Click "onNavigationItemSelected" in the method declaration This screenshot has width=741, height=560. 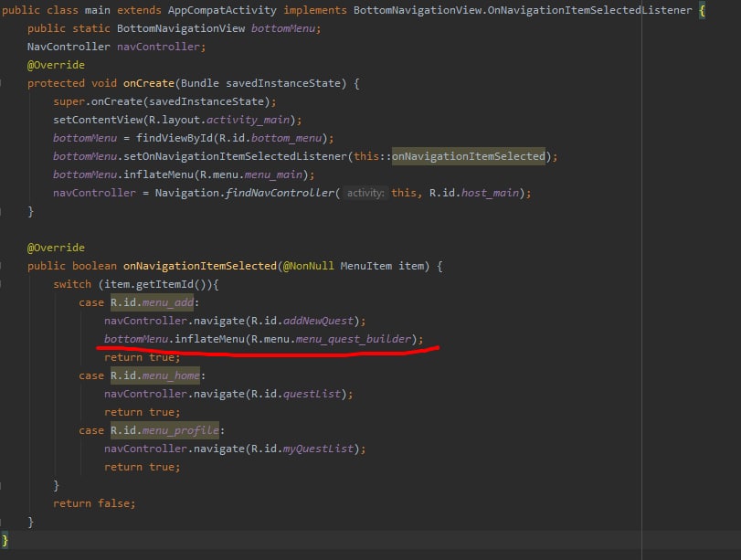pyautogui.click(x=199, y=266)
